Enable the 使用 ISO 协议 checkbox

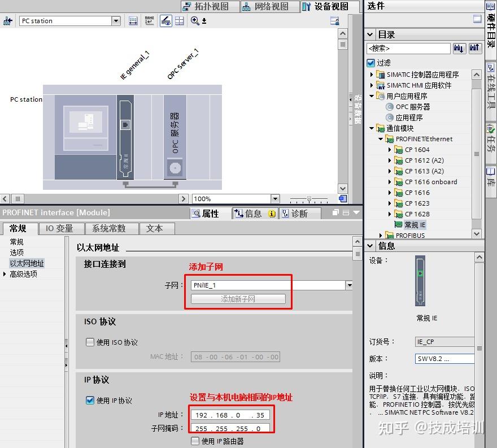(89, 342)
